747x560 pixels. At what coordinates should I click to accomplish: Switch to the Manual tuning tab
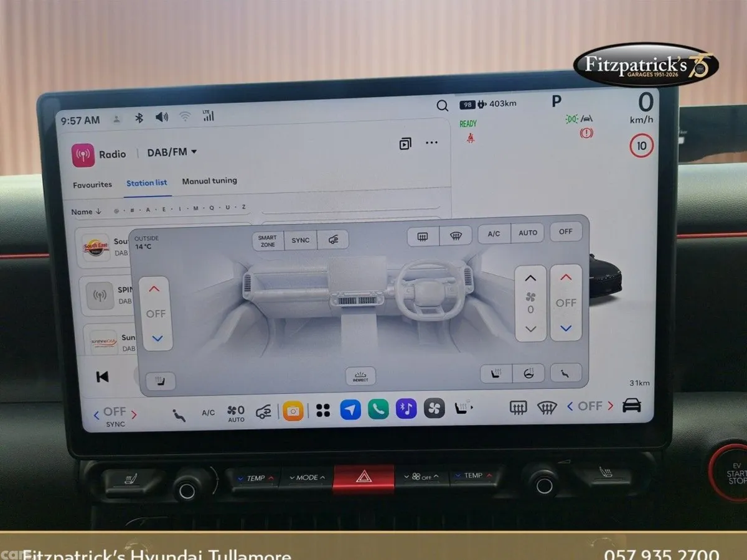209,181
